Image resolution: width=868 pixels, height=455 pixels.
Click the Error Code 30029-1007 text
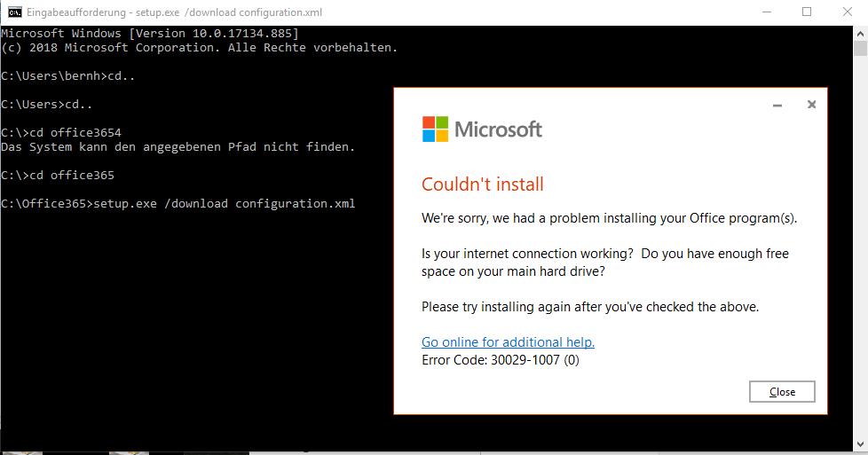coord(501,360)
